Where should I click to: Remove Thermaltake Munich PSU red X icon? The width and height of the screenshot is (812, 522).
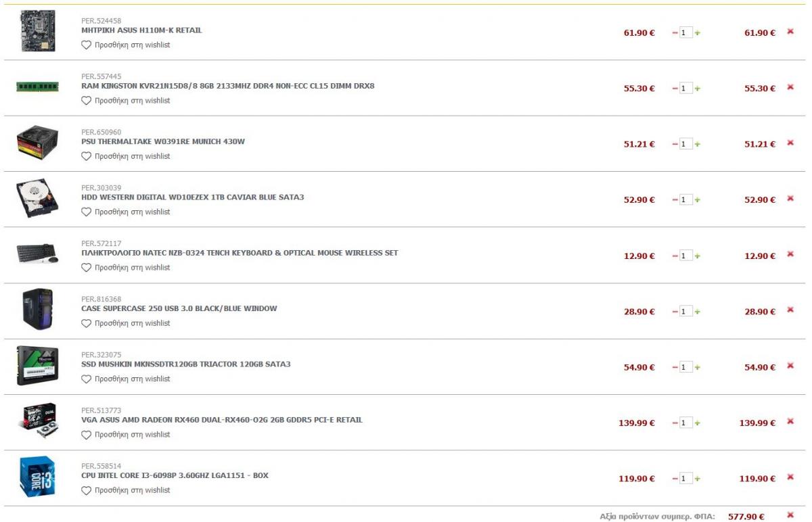click(790, 143)
